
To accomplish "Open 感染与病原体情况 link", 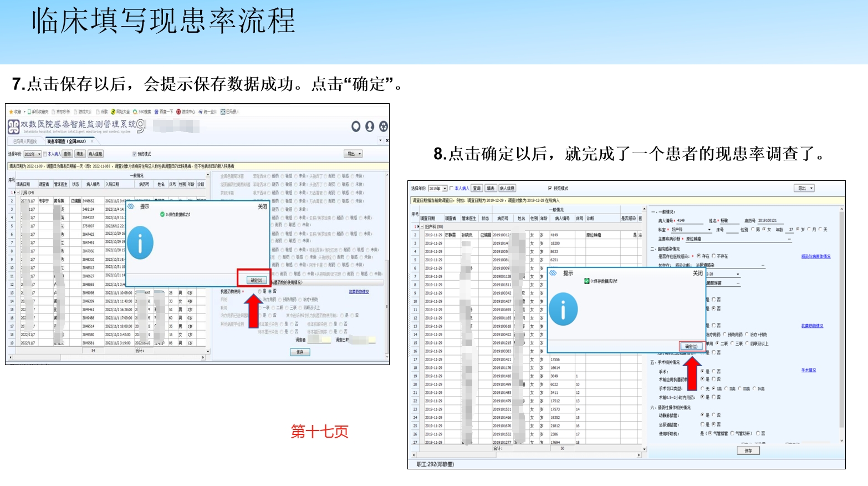I will (816, 256).
